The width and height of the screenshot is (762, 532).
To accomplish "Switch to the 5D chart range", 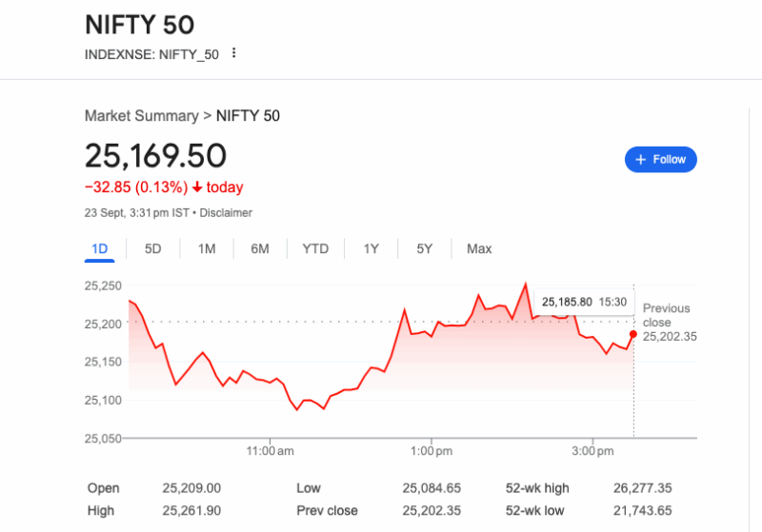I will point(152,249).
